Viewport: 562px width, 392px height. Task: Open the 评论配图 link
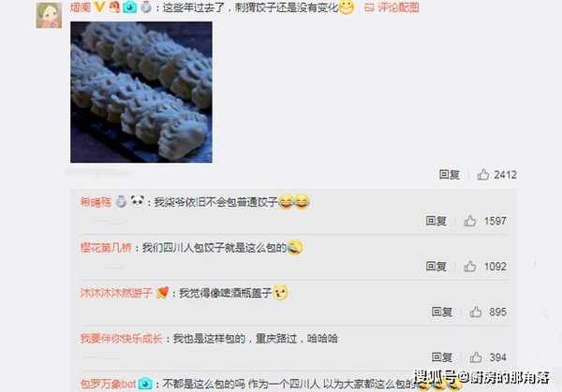pos(392,7)
